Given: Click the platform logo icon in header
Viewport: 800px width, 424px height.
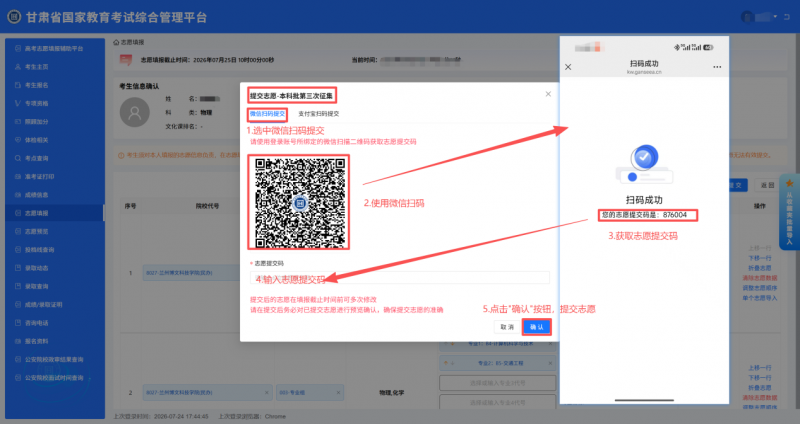Looking at the screenshot, I should [14, 17].
